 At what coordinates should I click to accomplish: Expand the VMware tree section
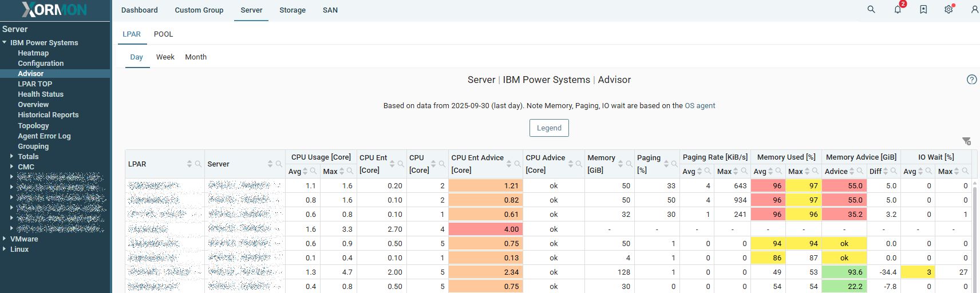point(5,239)
